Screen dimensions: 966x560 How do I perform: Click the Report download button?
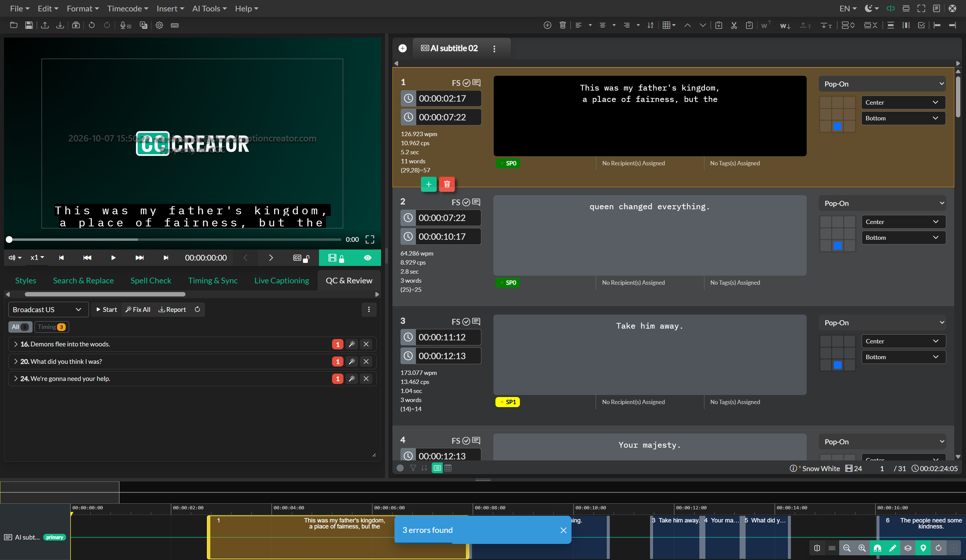point(172,310)
